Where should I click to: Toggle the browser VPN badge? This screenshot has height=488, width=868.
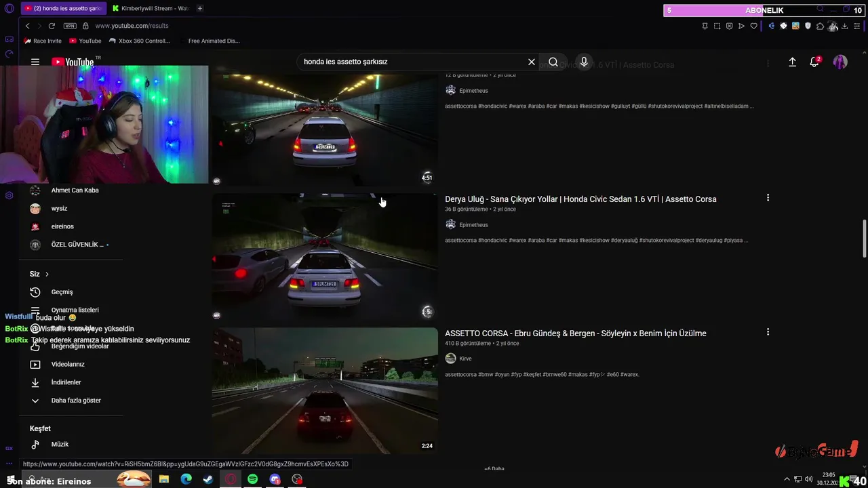(x=70, y=26)
